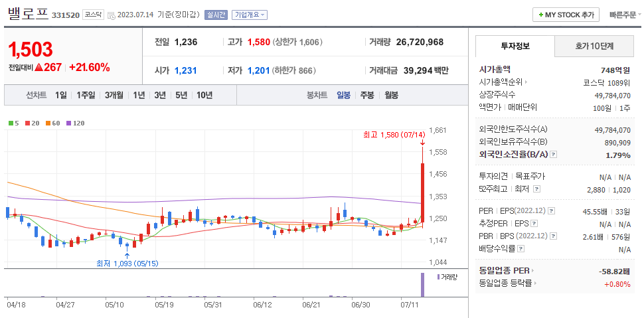This screenshot has height=318, width=644.
Task: Click the 동일업종 등락률 link
Action: [x=506, y=283]
